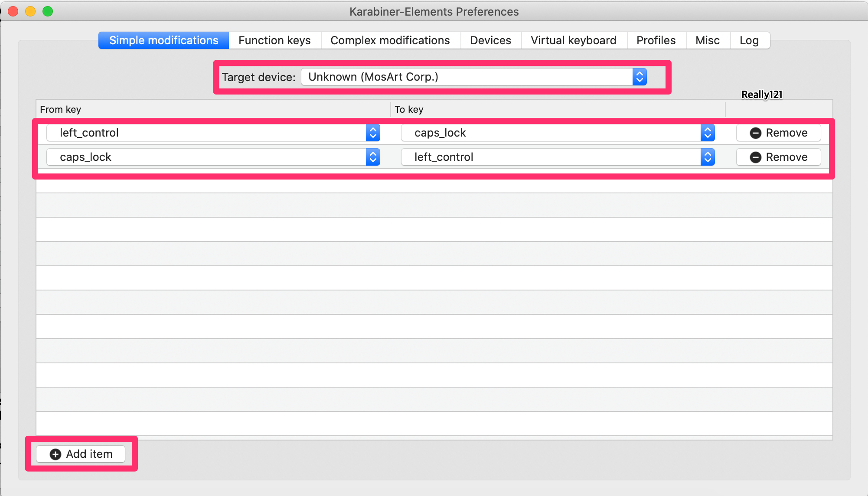868x496 pixels.
Task: Open second row From key caps_lock dropdown
Action: coord(213,157)
